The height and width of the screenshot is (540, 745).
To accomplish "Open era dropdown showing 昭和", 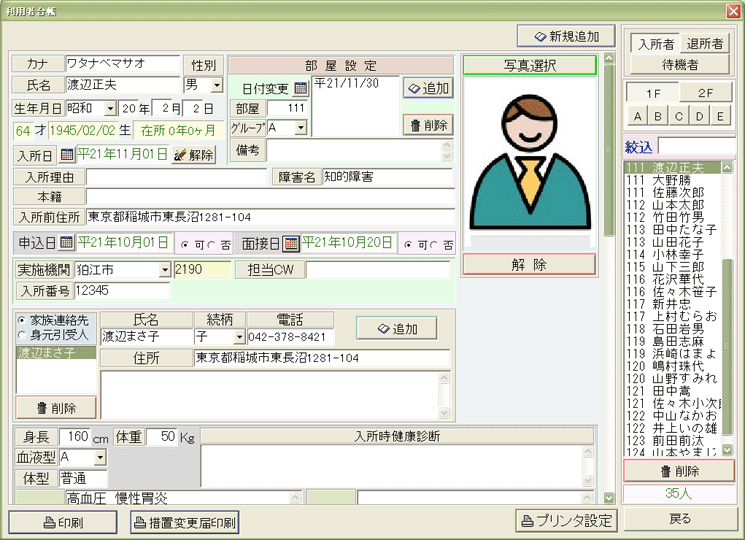I will tap(110, 109).
